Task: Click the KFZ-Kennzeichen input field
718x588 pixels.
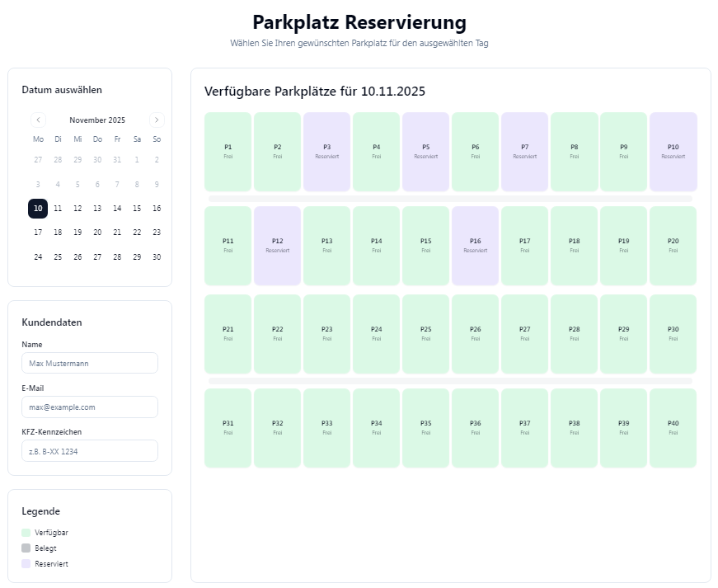Action: pyautogui.click(x=90, y=451)
